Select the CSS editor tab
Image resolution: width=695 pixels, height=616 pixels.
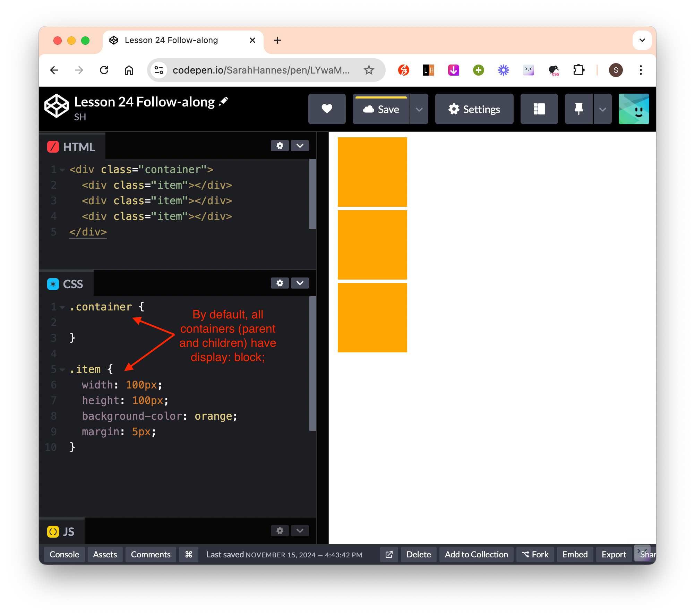pos(66,284)
